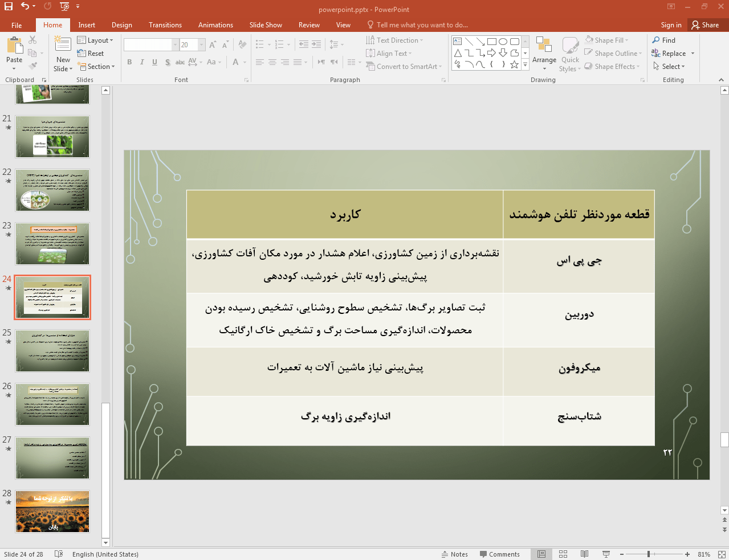Image resolution: width=729 pixels, height=560 pixels.
Task: Open Shape Outline dropdown
Action: [x=613, y=54]
